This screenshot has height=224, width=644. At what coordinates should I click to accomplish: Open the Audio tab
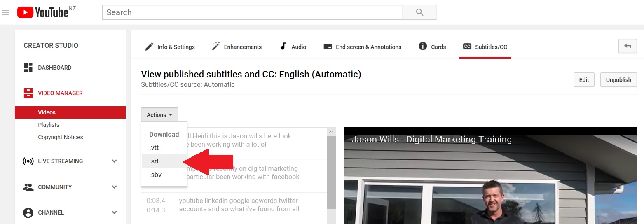click(x=293, y=47)
